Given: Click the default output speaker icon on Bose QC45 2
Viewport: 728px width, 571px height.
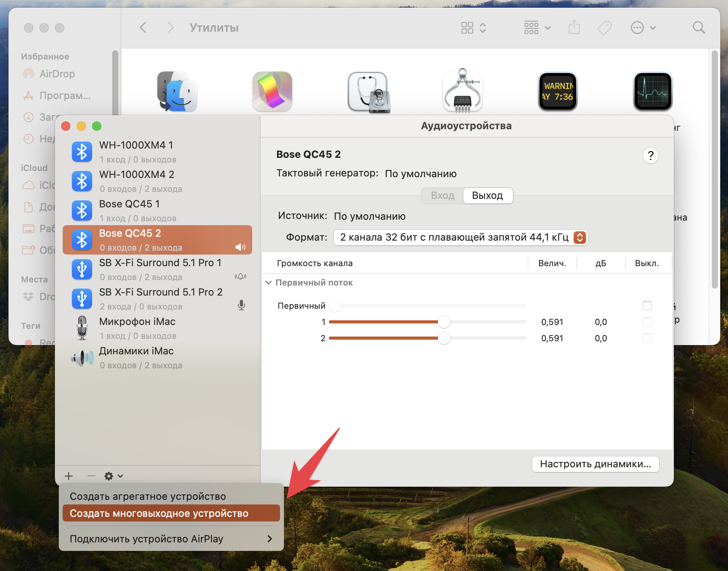Looking at the screenshot, I should [x=241, y=247].
